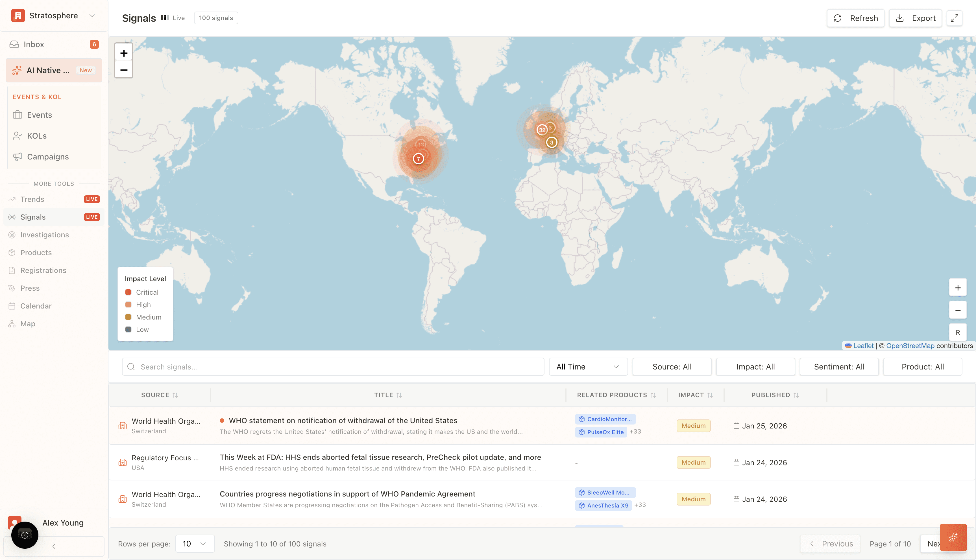Zoom in the map with plus button
976x560 pixels.
point(123,53)
